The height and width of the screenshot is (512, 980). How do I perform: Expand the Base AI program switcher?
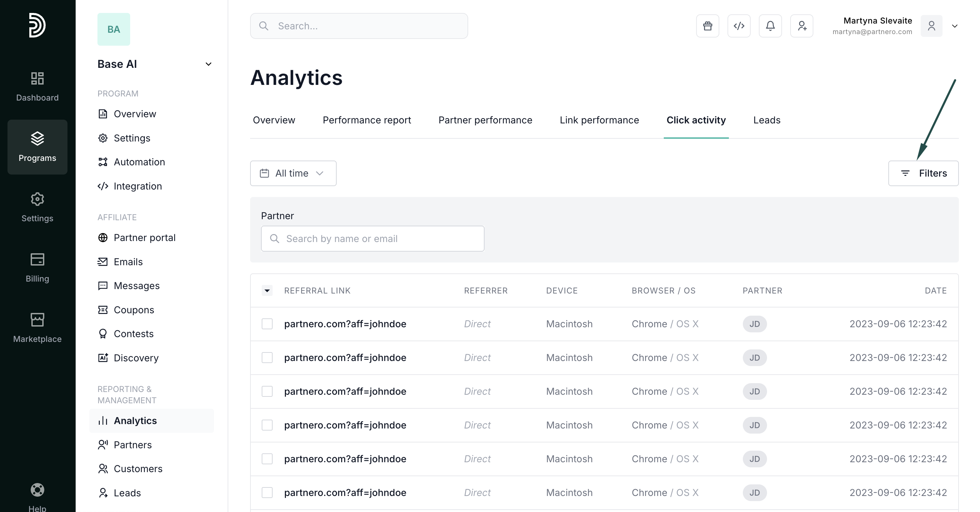click(x=208, y=64)
